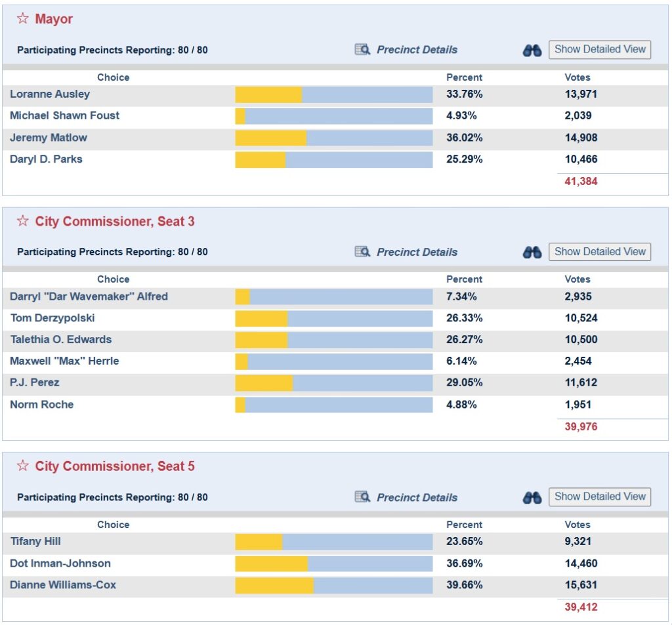The height and width of the screenshot is (625, 672).
Task: Click the binoculars icon in Seat 5 section
Action: [532, 498]
